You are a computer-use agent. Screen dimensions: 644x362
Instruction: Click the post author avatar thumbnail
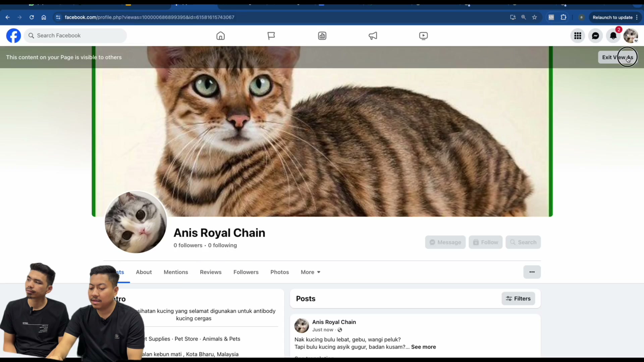[x=302, y=325]
